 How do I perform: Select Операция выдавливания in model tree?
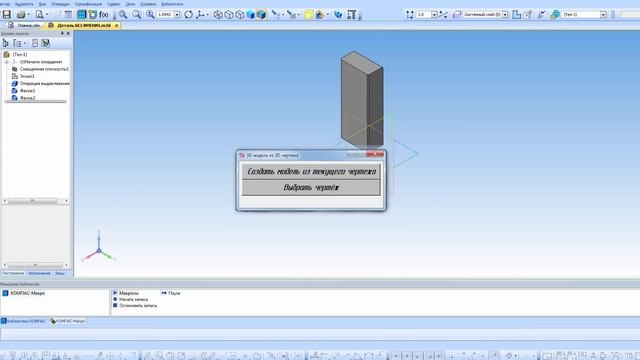[41, 84]
